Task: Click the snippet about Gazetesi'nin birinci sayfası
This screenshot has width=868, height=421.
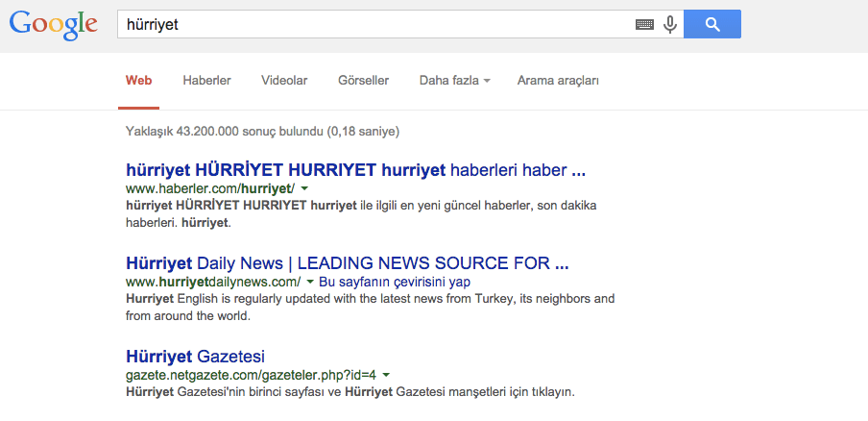Action: [x=350, y=393]
